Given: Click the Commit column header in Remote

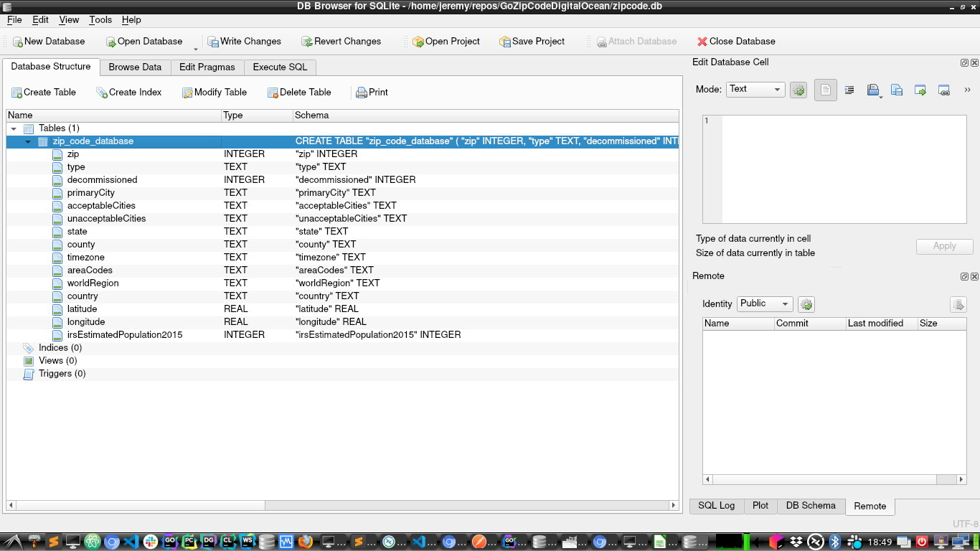Looking at the screenshot, I should [x=810, y=324].
